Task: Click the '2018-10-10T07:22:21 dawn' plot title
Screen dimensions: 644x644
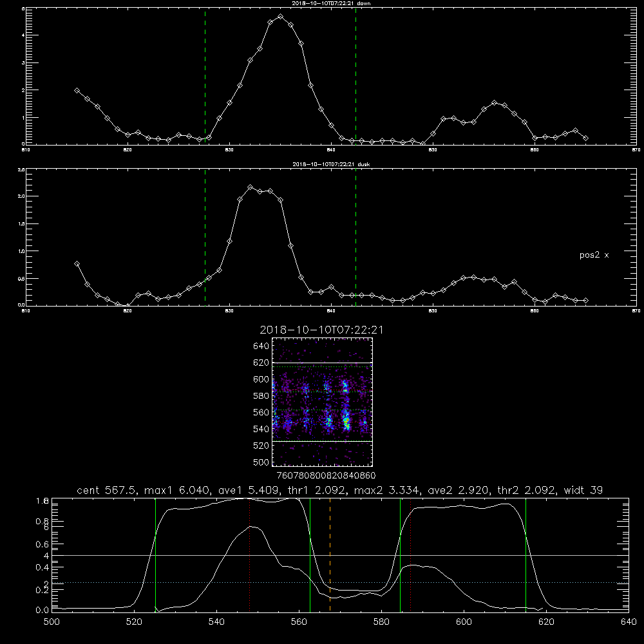Action: click(331, 3)
